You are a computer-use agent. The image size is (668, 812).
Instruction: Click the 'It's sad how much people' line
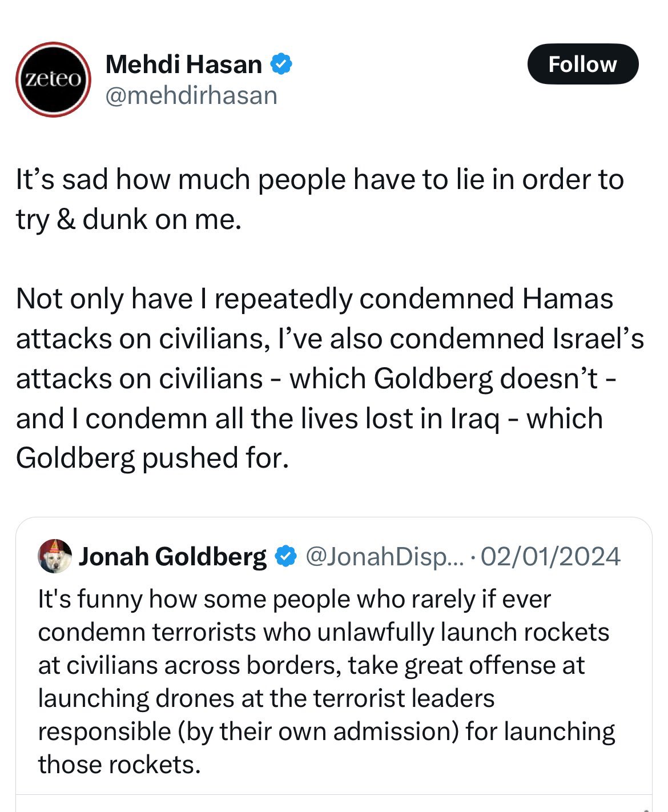point(320,179)
